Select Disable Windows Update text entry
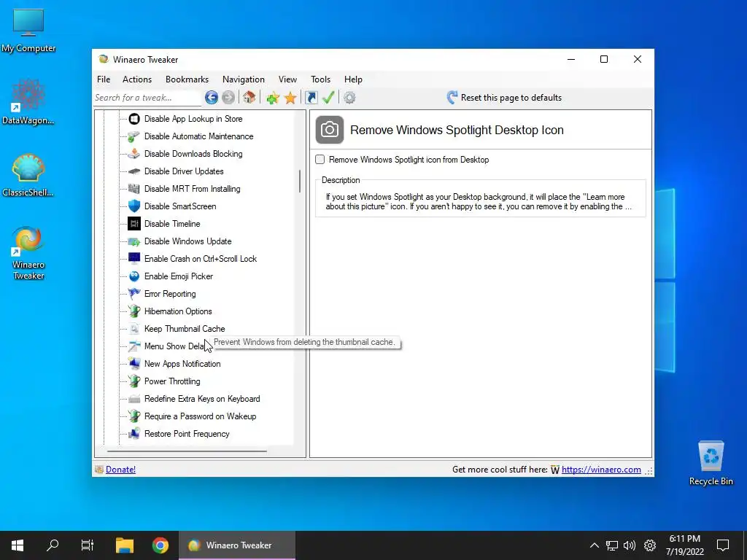Image resolution: width=747 pixels, height=560 pixels. (x=187, y=241)
